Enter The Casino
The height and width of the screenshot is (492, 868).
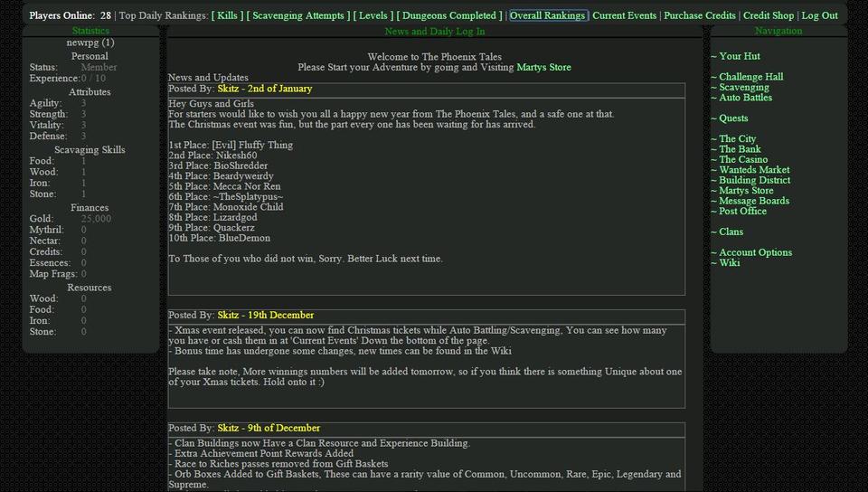tap(742, 159)
